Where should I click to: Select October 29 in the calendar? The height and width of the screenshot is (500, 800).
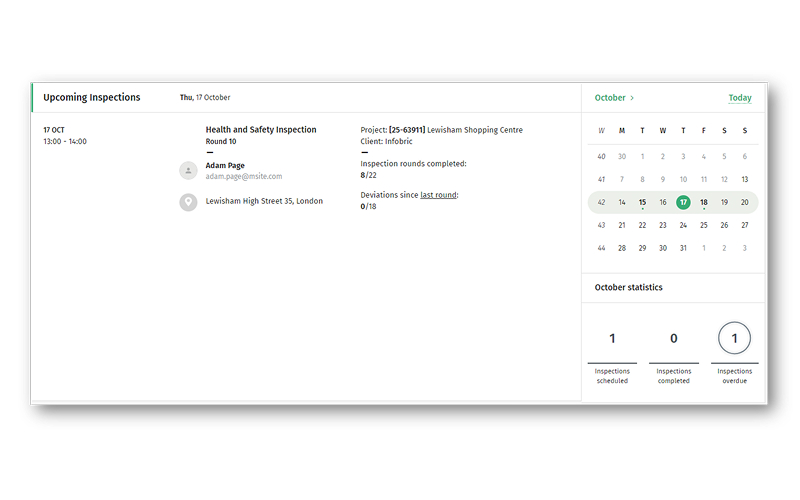pyautogui.click(x=642, y=248)
